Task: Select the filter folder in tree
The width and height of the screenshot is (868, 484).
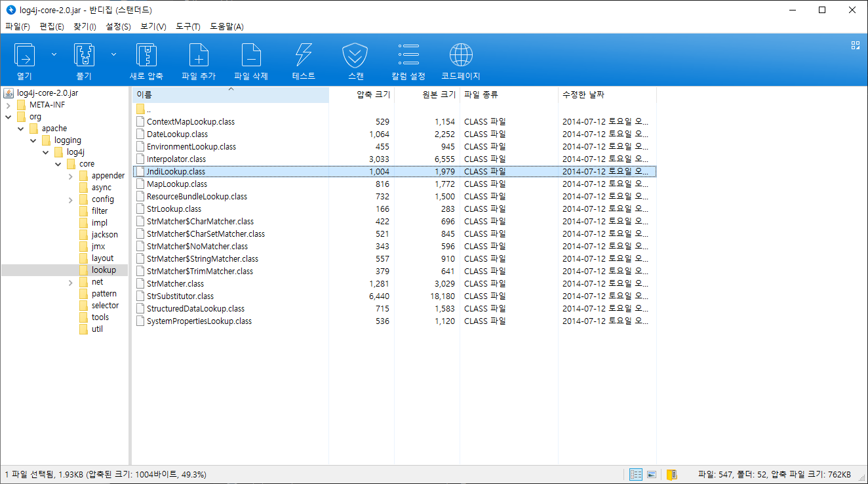Action: click(100, 211)
